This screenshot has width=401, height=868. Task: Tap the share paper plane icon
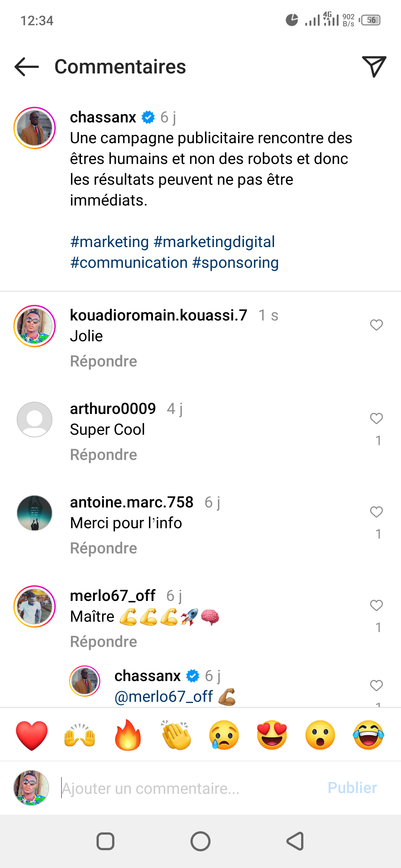tap(374, 67)
